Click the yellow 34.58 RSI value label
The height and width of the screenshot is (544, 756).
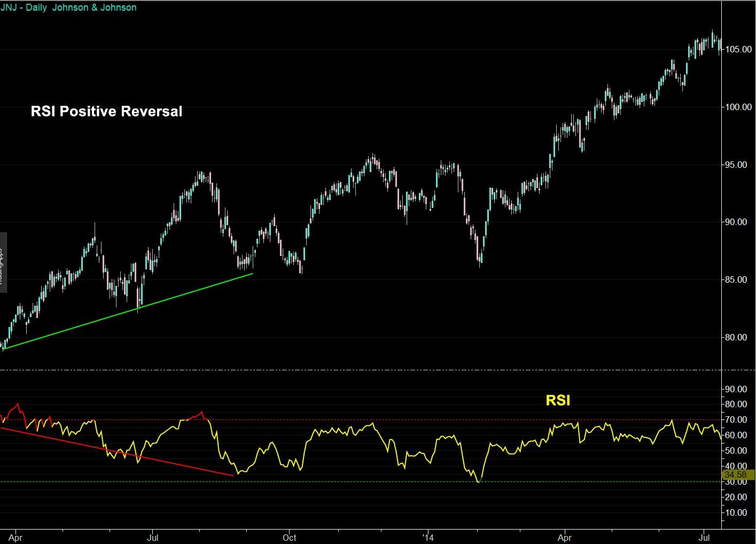pyautogui.click(x=736, y=475)
